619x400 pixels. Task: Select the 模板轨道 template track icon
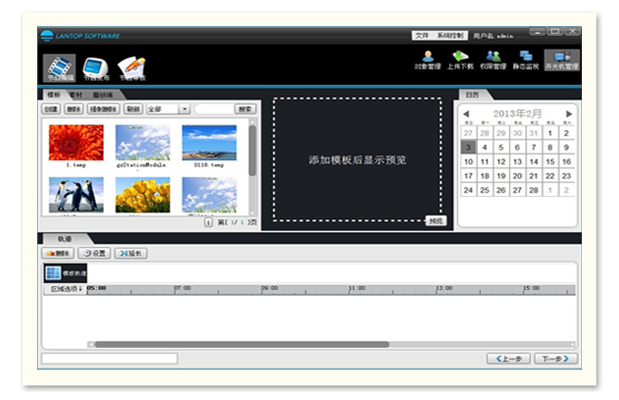[52, 273]
